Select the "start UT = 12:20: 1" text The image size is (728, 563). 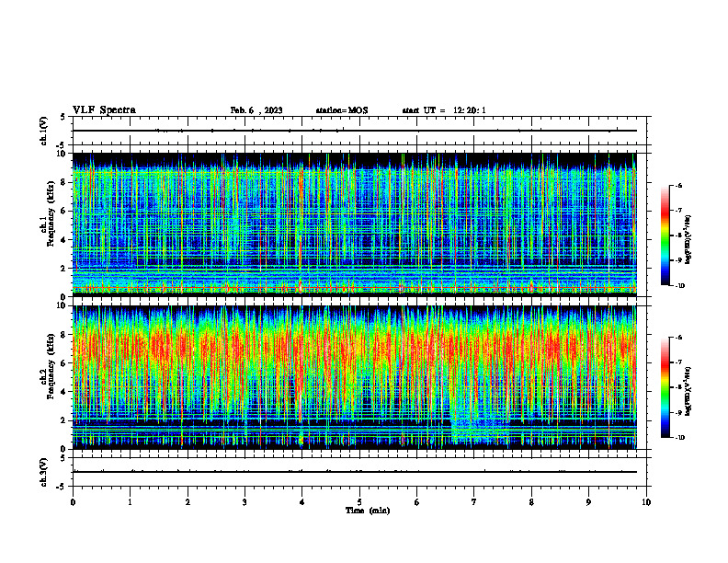[444, 110]
